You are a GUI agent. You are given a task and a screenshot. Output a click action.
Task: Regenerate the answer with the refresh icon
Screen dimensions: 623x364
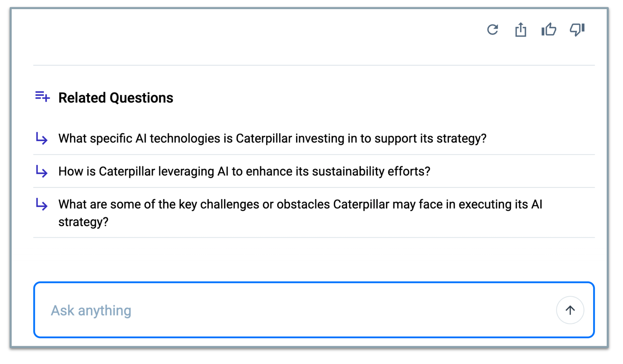pyautogui.click(x=492, y=30)
